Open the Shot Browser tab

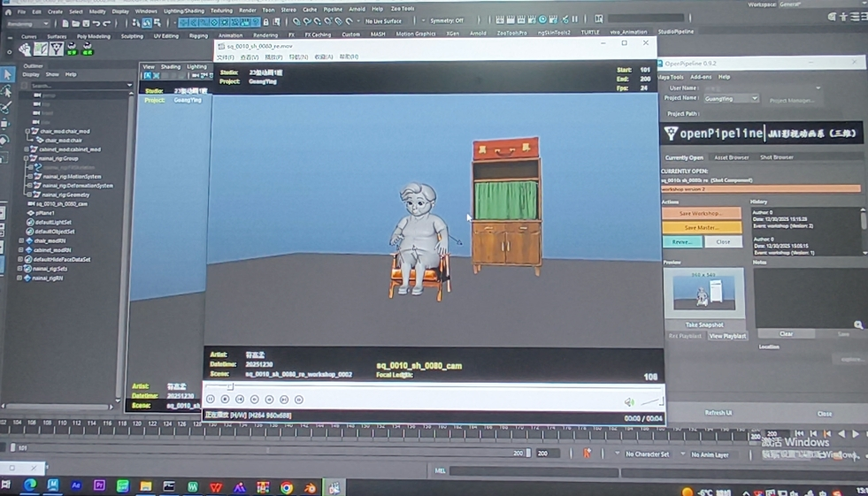click(776, 157)
